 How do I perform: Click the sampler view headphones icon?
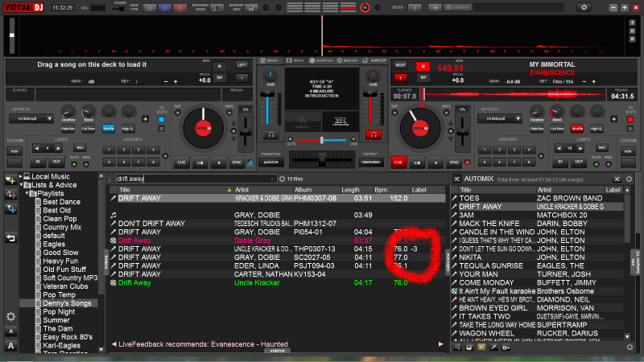pos(251,8)
